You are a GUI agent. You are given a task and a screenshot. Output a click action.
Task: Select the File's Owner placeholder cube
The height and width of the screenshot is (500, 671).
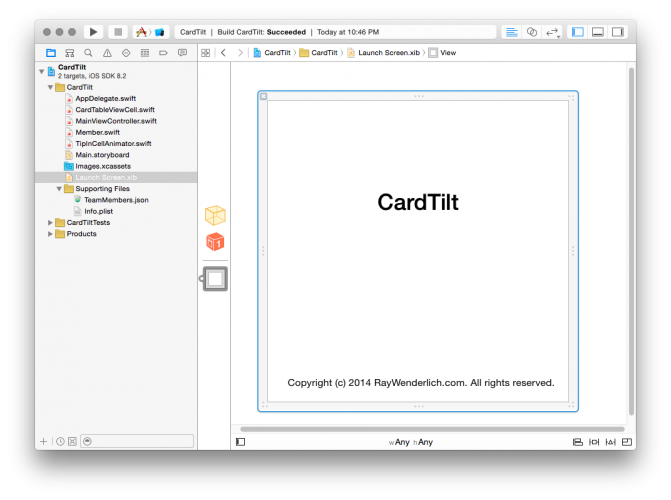coord(215,216)
